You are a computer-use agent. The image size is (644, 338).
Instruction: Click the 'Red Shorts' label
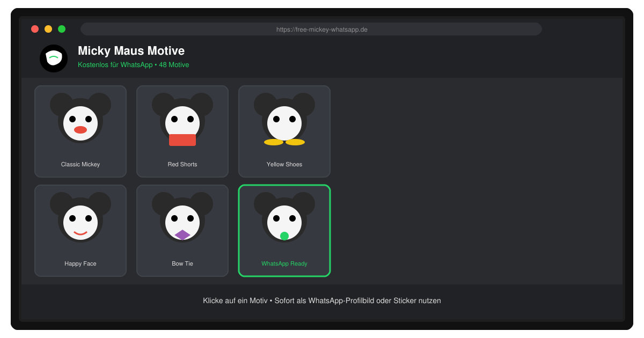click(182, 164)
